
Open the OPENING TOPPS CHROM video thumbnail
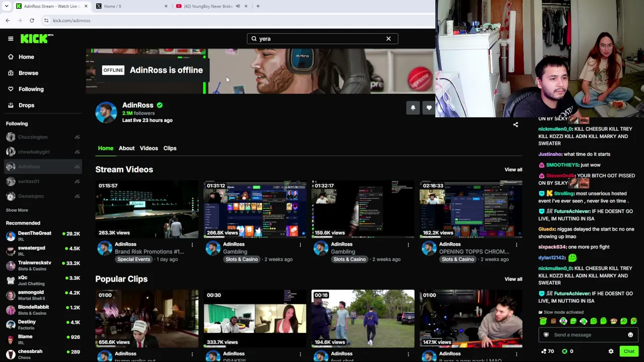coord(471,209)
